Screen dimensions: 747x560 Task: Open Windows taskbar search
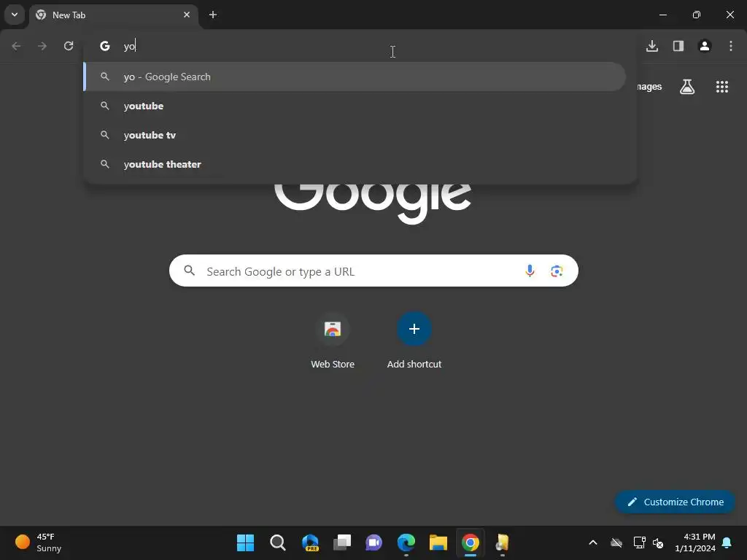pos(278,542)
